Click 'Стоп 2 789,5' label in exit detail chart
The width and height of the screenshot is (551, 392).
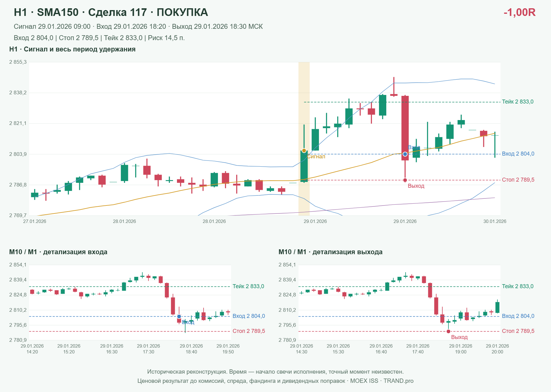(x=518, y=331)
